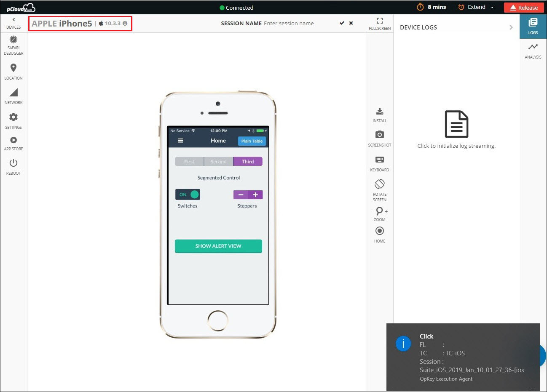
Task: Click the Install app icon
Action: pyautogui.click(x=380, y=115)
